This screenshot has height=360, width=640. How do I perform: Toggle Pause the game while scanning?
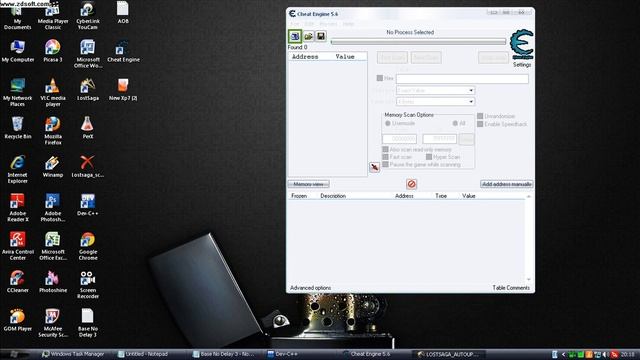click(x=385, y=164)
